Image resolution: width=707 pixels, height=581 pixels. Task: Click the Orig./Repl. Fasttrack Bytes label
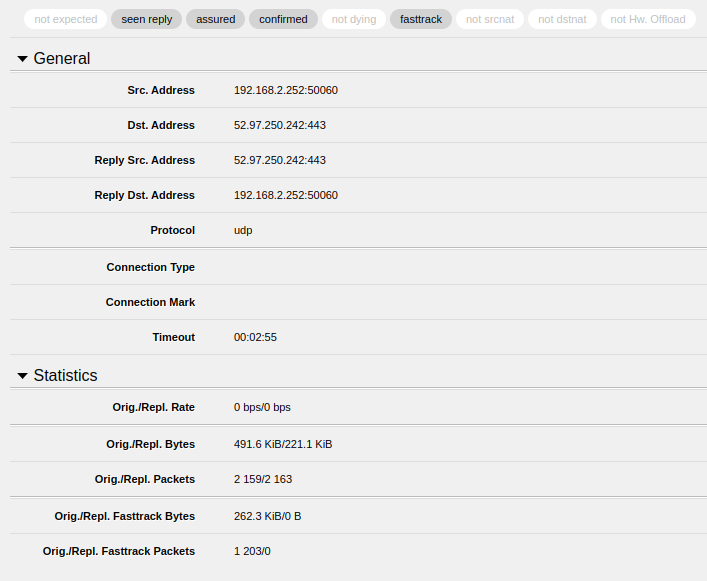tap(125, 516)
